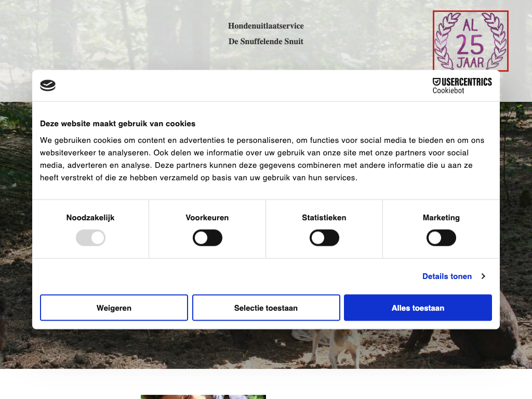Click Selectie toestaan button
532x399 pixels.
(266, 308)
